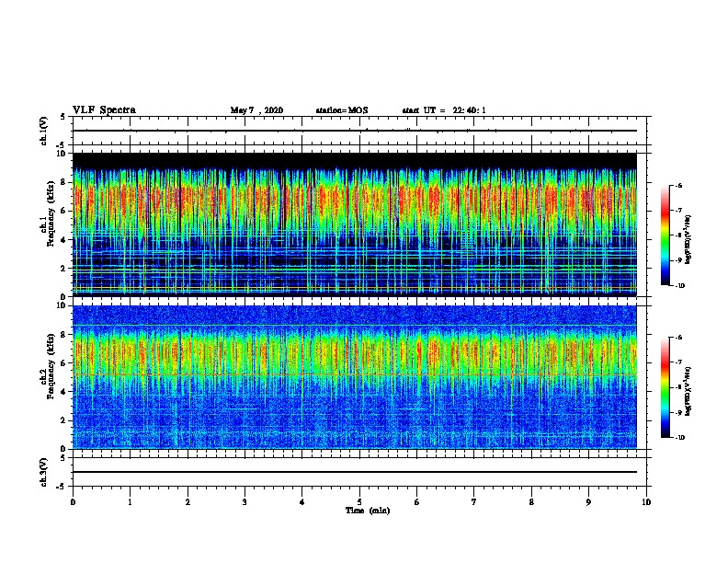728x563 pixels.
Task: Click the "-10" label on ch.1 colorbar
Action: 679,286
